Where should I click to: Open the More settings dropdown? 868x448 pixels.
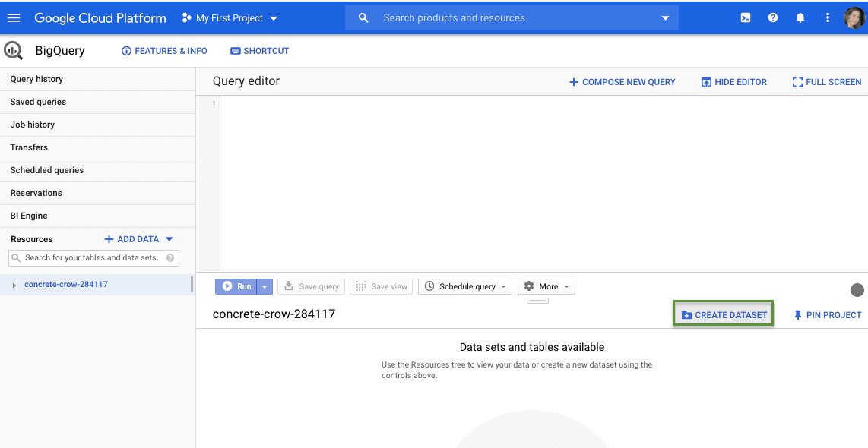pyautogui.click(x=546, y=286)
